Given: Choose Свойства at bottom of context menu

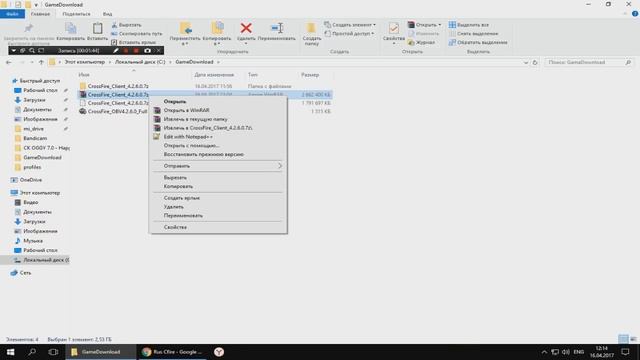Looking at the screenshot, I should (218, 227).
